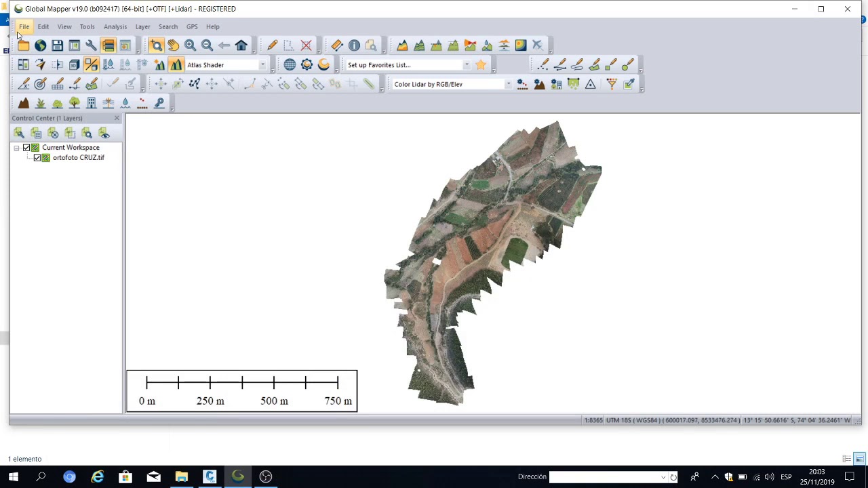Classify Lidar as Ground mountain icon
Image resolution: width=868 pixels, height=488 pixels.
click(24, 103)
